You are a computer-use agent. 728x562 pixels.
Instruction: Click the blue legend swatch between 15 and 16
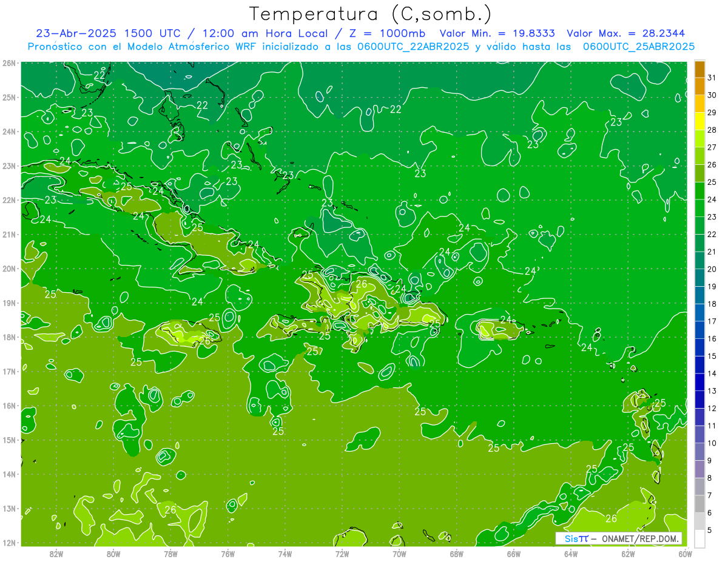click(x=699, y=347)
